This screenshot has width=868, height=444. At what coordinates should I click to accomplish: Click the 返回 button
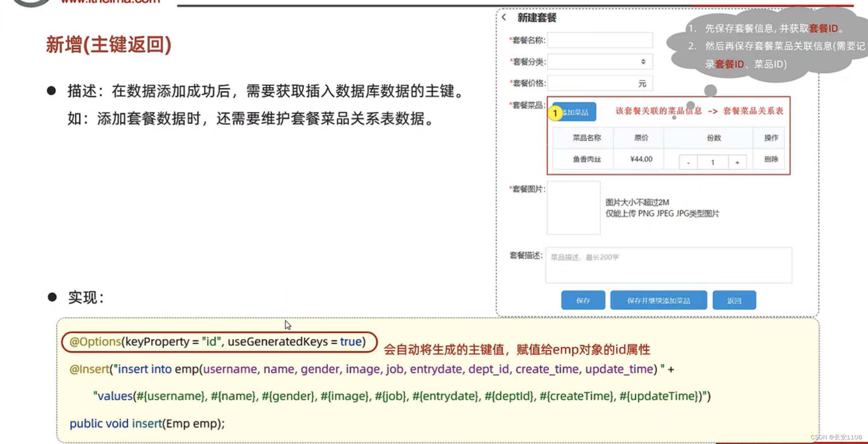coord(734,300)
